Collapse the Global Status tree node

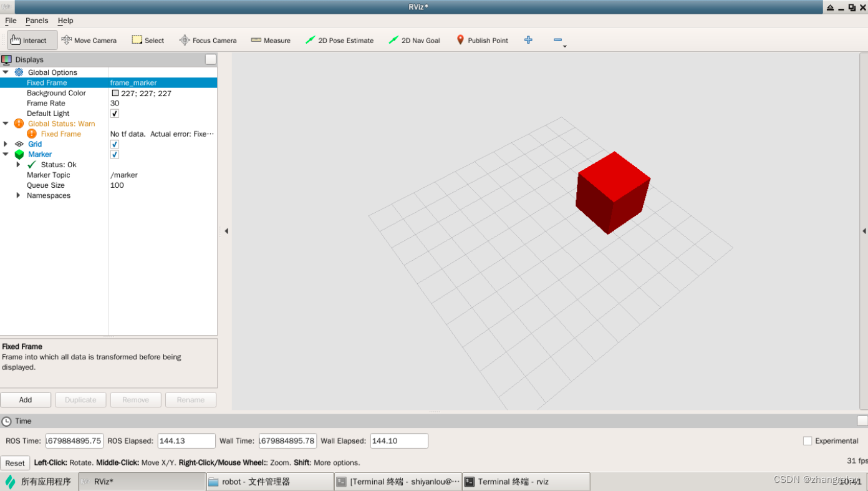6,124
